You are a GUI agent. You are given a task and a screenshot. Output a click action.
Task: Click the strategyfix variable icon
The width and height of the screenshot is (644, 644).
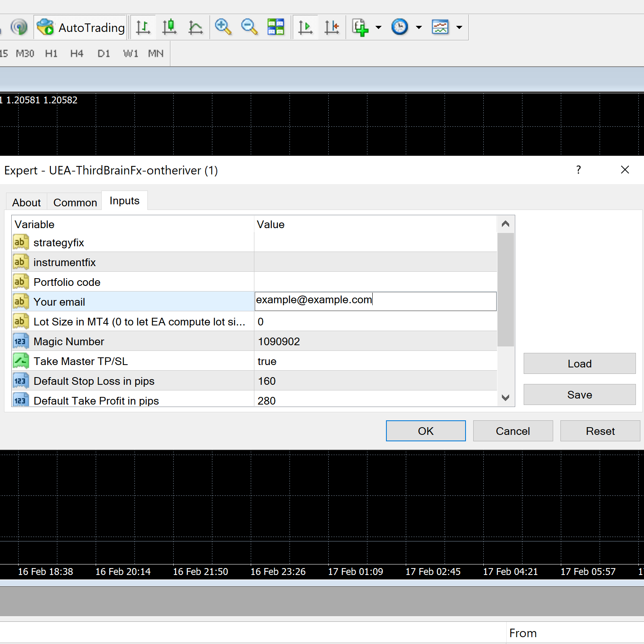[21, 242]
